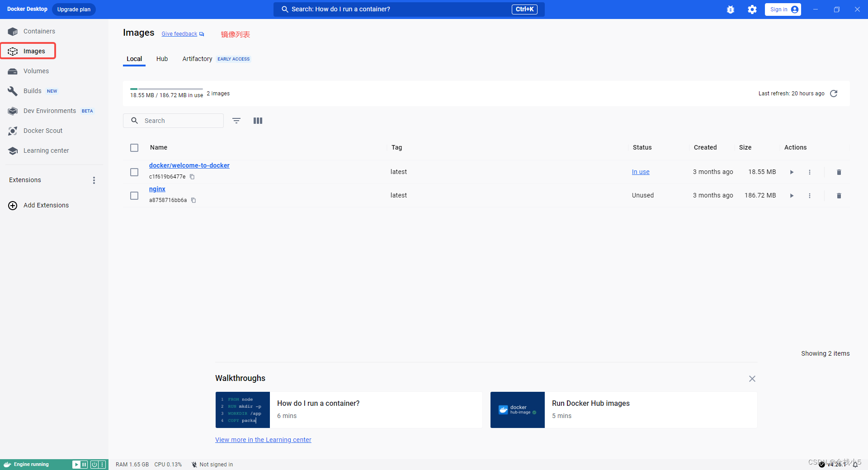Click the engine power button
The image size is (868, 470).
pyautogui.click(x=94, y=465)
